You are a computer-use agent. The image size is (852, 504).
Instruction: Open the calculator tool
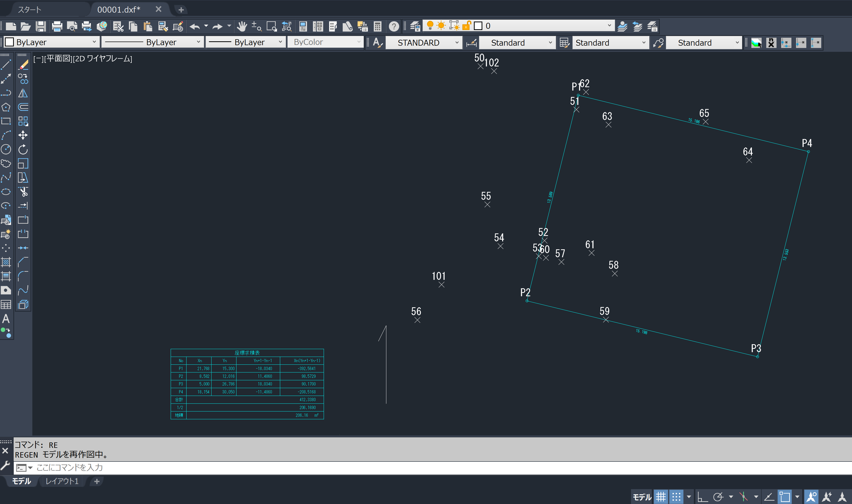coord(378,26)
